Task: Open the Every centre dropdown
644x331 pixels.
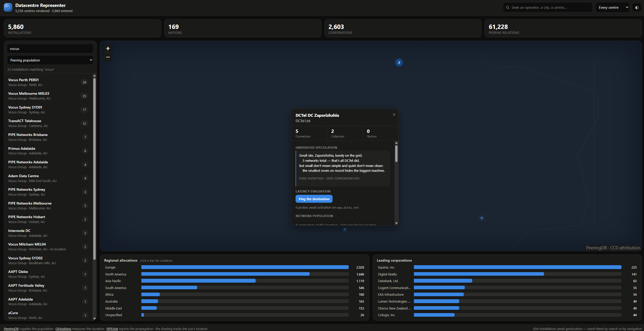Action: click(612, 7)
